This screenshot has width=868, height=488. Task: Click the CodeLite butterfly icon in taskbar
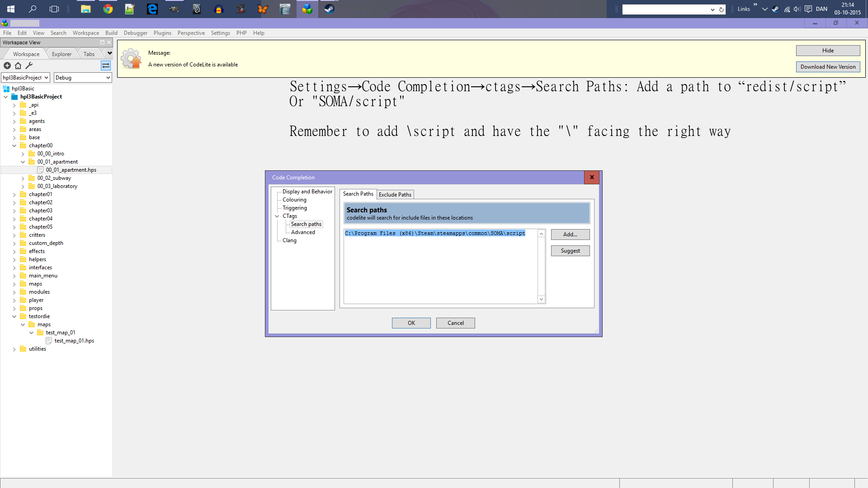point(263,8)
